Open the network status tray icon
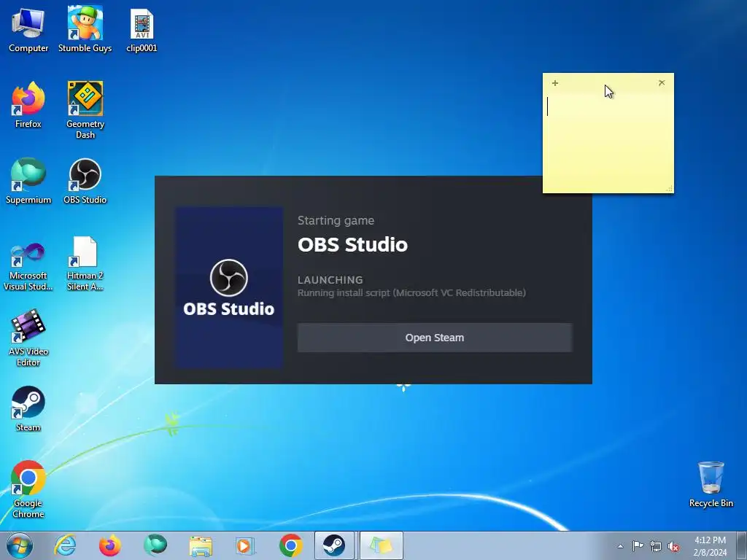The image size is (747, 560). pos(656,547)
